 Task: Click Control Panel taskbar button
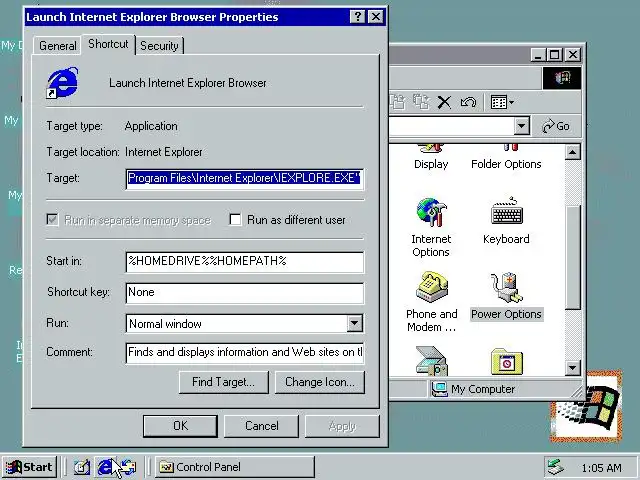235,467
